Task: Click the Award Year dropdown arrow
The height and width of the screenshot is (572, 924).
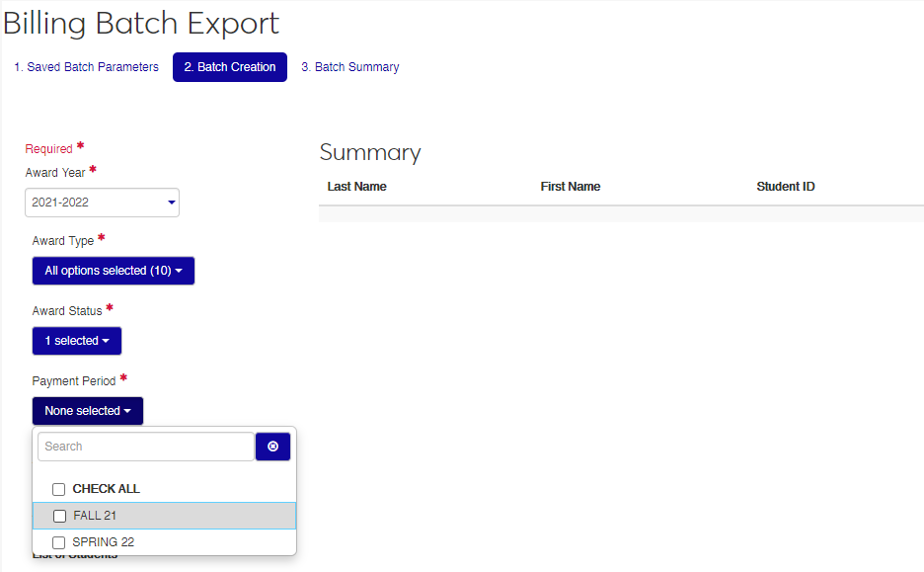Action: pos(171,203)
